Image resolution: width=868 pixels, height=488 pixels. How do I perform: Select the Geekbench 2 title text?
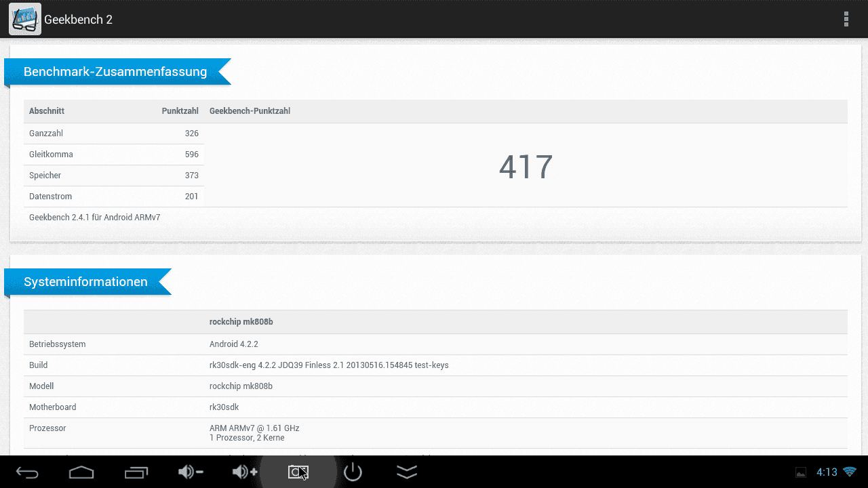(x=78, y=20)
